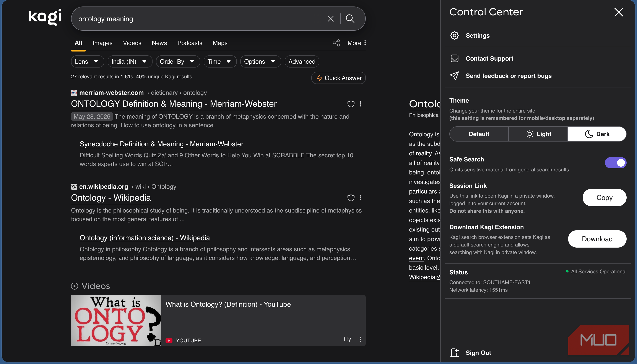Viewport: 637px width, 364px height.
Task: Click shield icon on Merriam-Webster result
Action: click(351, 104)
